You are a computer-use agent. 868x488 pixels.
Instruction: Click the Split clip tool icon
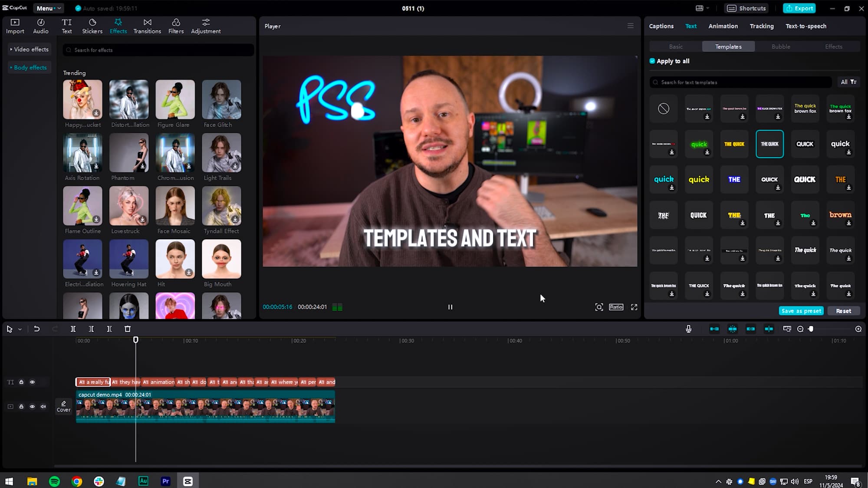73,329
